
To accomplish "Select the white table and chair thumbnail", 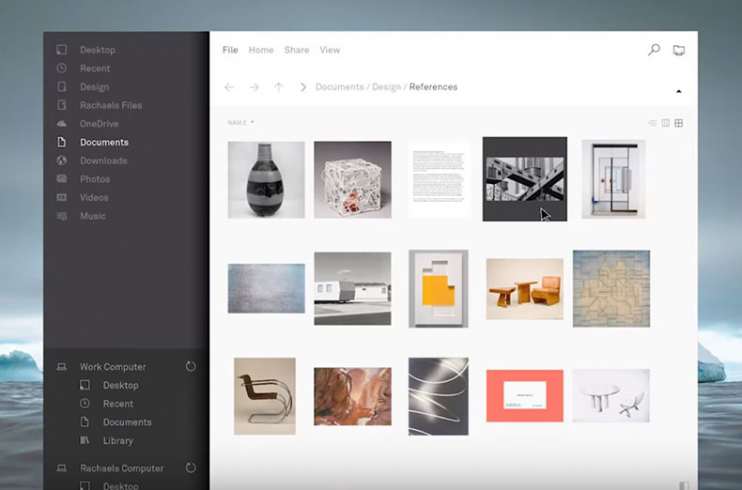I will click(x=611, y=396).
